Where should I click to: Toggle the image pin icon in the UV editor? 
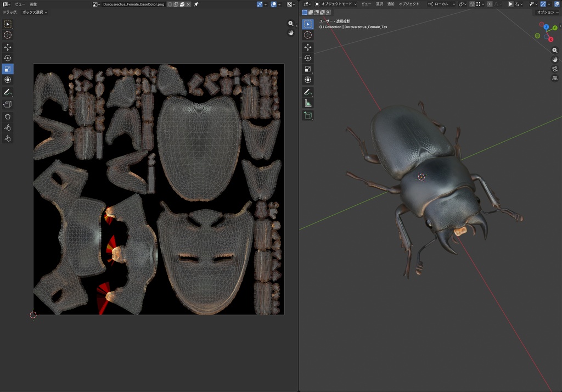(x=196, y=4)
